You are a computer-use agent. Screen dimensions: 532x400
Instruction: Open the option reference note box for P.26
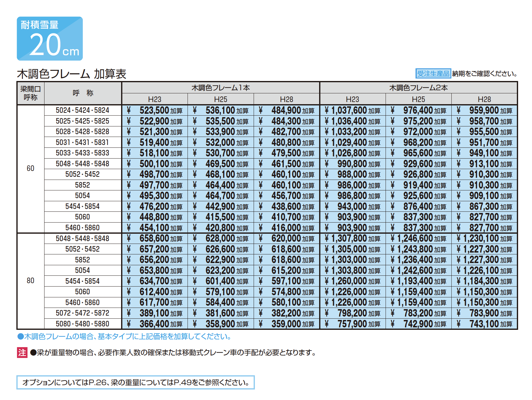click(x=135, y=382)
